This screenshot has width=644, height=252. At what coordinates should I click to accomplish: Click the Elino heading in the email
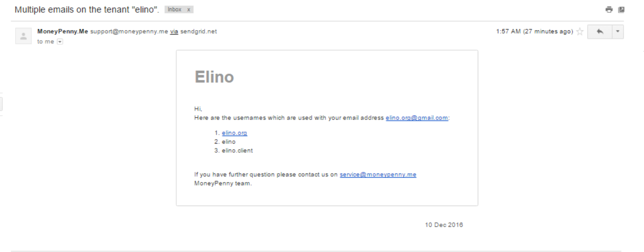(x=214, y=77)
